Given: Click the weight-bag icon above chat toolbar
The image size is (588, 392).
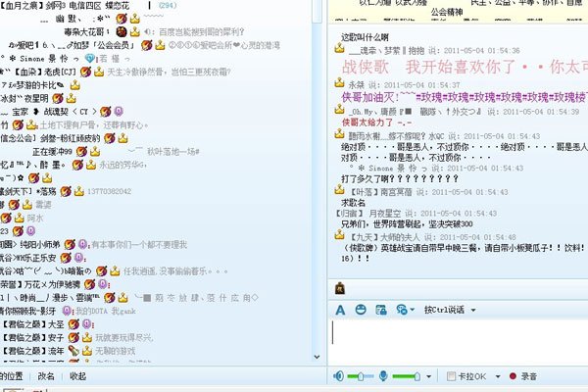Looking at the screenshot, I should click(340, 288).
